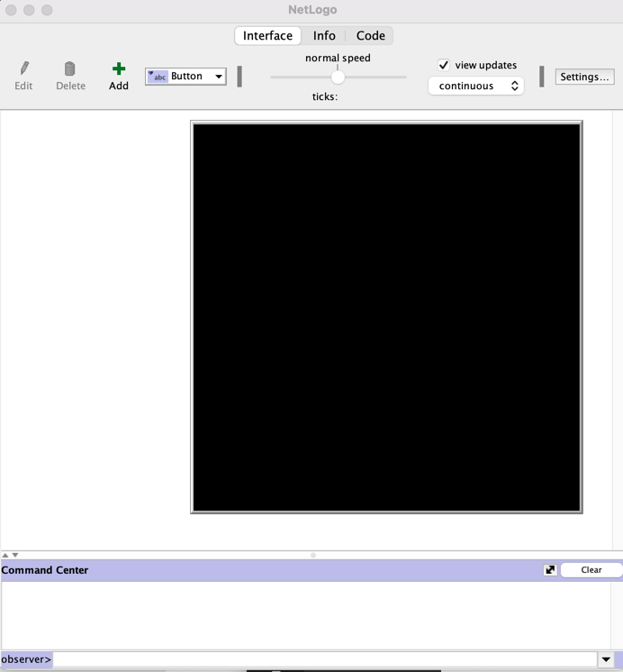
Task: Open the continuous update mode dropdown
Action: (476, 86)
